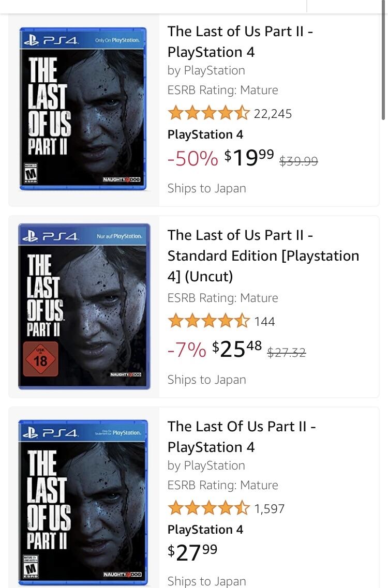The image size is (388, 588).
Task: Click the star rating beside 1,597 reviews
Action: [208, 508]
